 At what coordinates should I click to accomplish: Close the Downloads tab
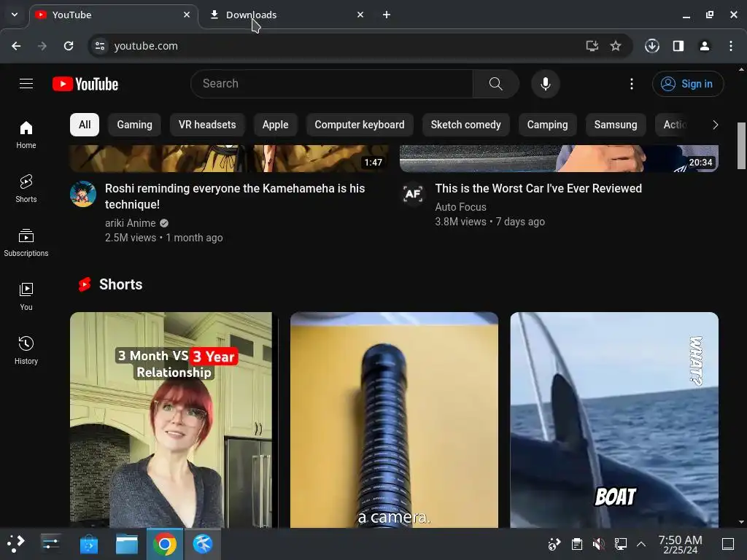360,15
